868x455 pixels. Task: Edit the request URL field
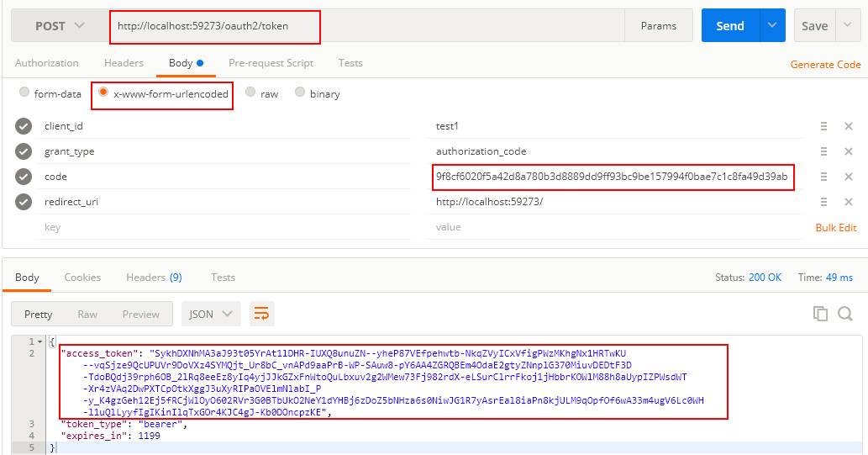366,26
